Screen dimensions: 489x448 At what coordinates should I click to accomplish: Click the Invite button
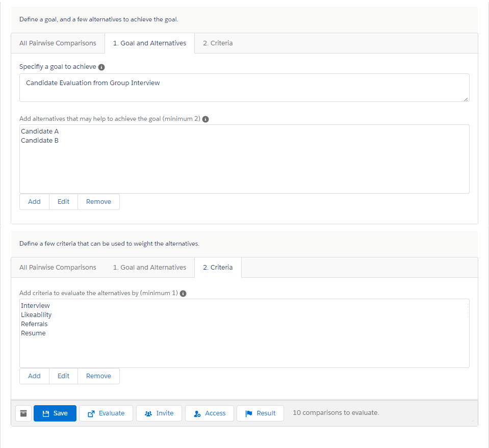tap(159, 413)
